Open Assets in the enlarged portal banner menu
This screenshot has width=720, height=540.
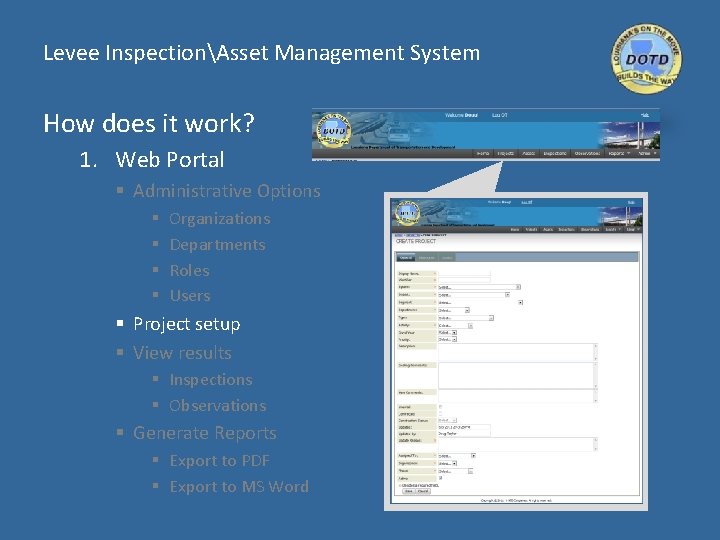[x=529, y=153]
